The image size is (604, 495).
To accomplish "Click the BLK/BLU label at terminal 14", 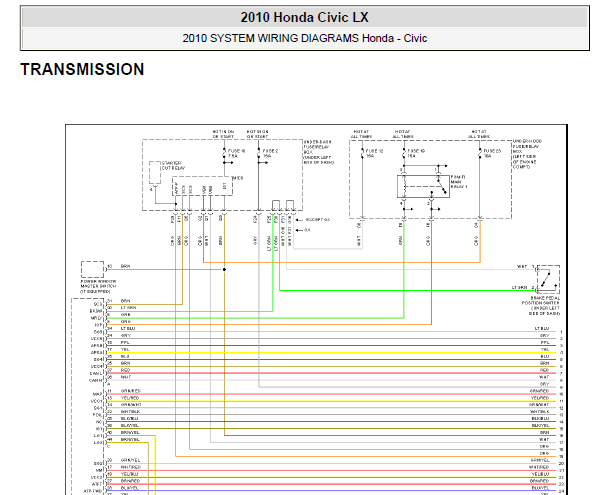I will coord(540,418).
